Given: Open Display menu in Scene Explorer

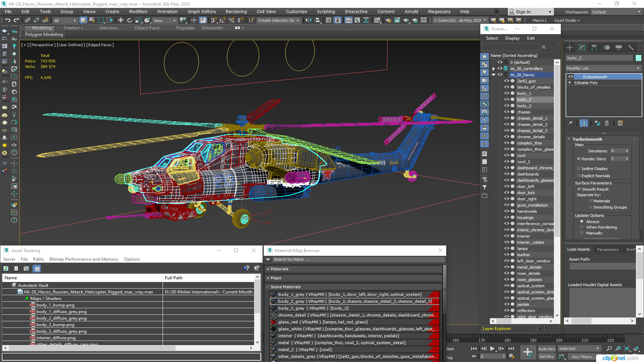Looking at the screenshot, I should click(512, 38).
